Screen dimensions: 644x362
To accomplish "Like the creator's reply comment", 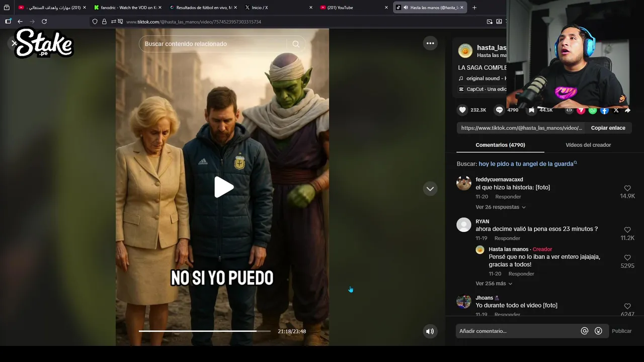I will coord(627,257).
